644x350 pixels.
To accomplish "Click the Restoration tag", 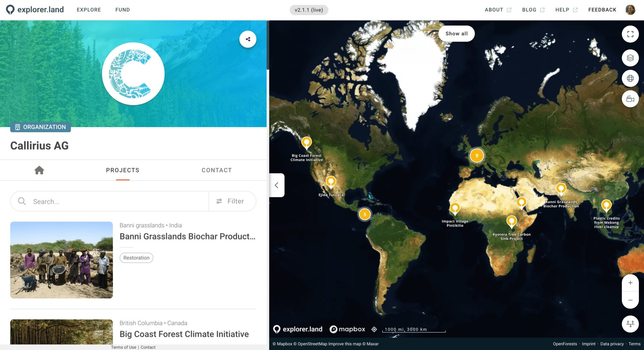I will click(136, 258).
